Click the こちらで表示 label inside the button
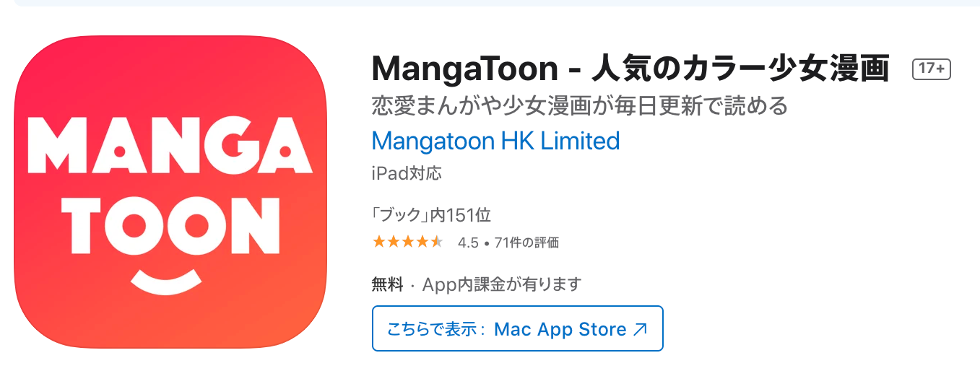This screenshot has height=371, width=980. coord(431,330)
